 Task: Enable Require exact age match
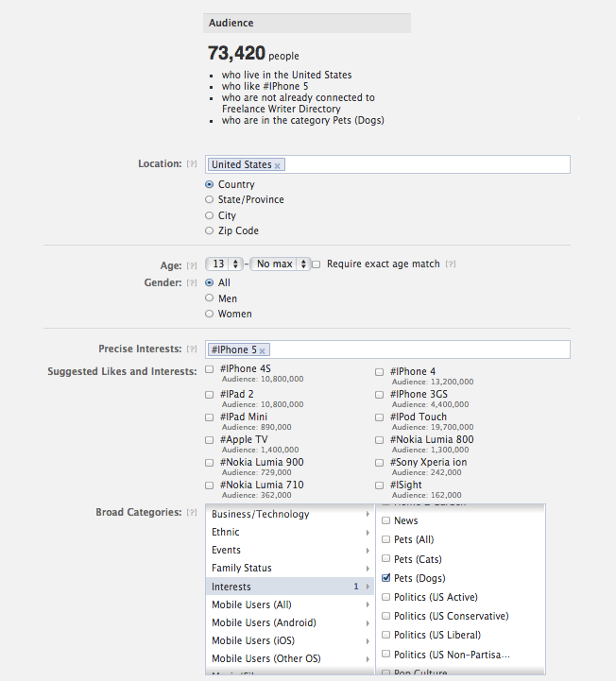(x=317, y=264)
